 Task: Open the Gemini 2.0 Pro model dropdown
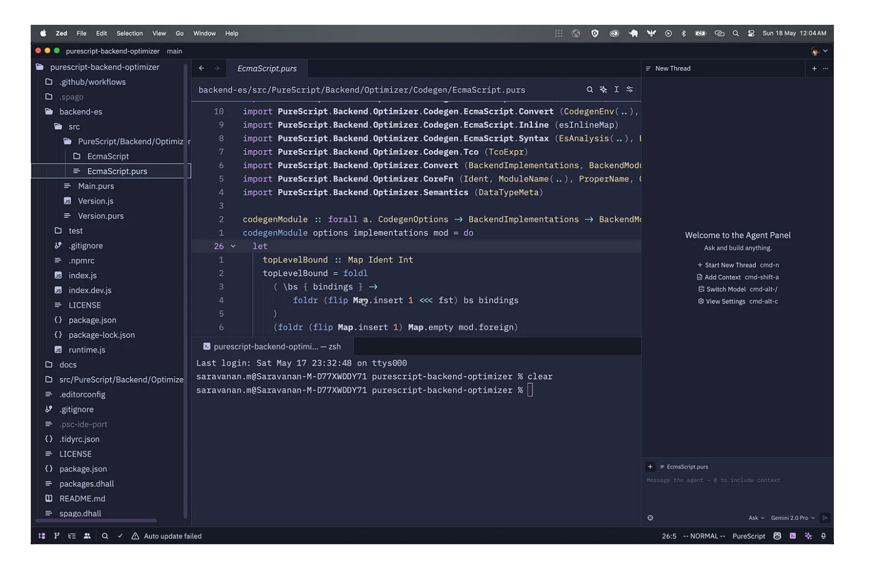(793, 518)
